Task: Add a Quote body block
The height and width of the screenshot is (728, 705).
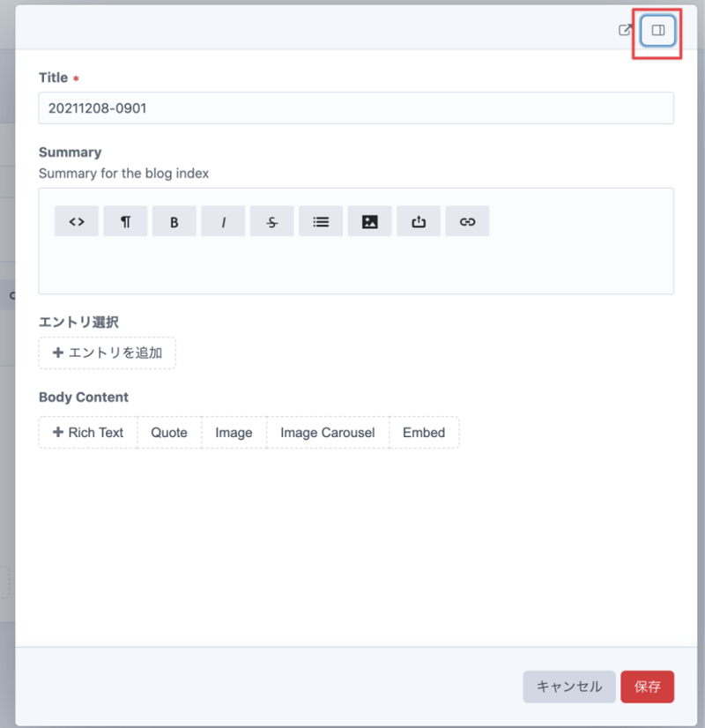Action: tap(169, 433)
